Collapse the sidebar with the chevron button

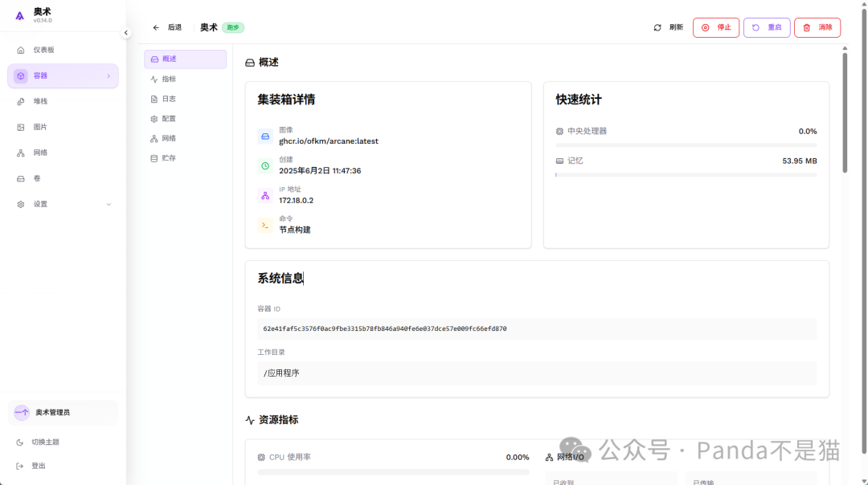(126, 33)
